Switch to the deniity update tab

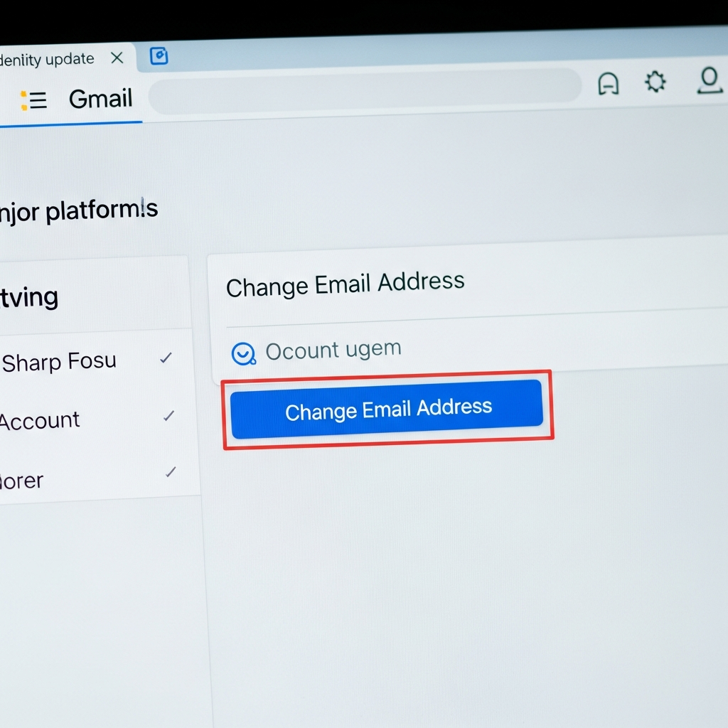[46, 58]
